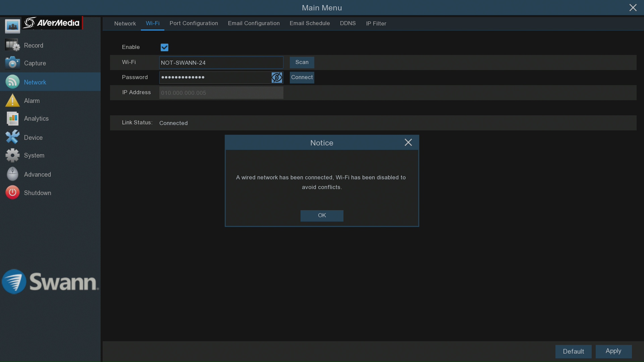This screenshot has width=644, height=362.
Task: Close the Notice dialog with X
Action: [x=408, y=142]
